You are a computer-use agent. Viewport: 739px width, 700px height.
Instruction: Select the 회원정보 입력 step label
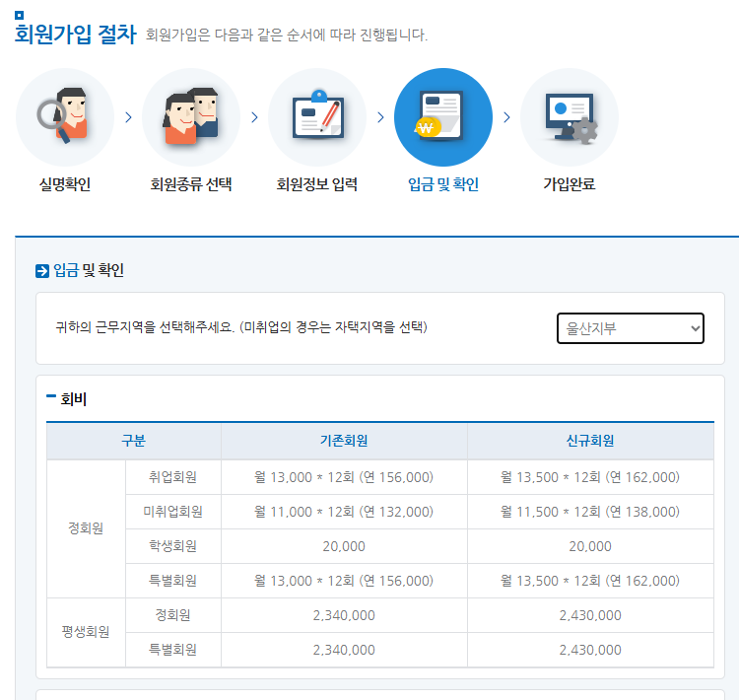point(317,184)
